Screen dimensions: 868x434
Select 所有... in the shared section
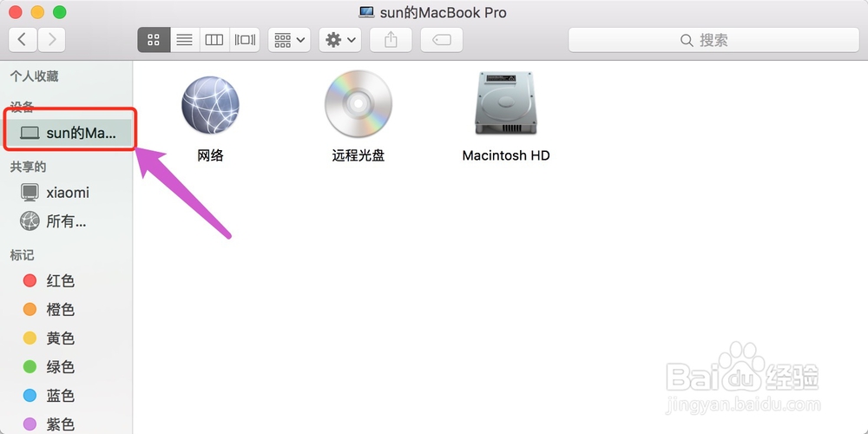point(67,221)
